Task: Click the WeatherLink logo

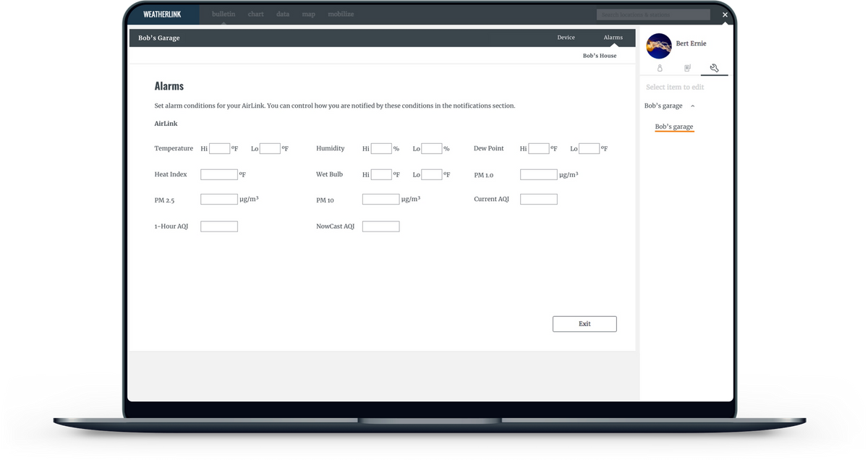Action: tap(162, 14)
